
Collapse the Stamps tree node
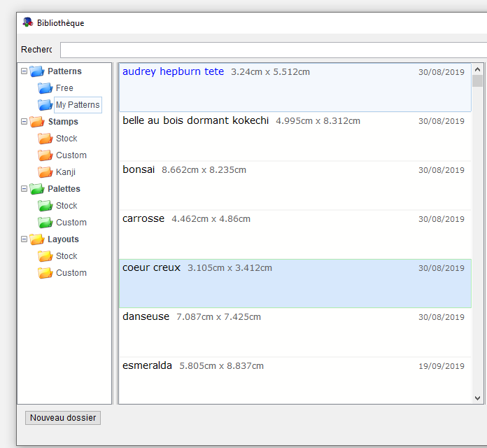pos(24,122)
